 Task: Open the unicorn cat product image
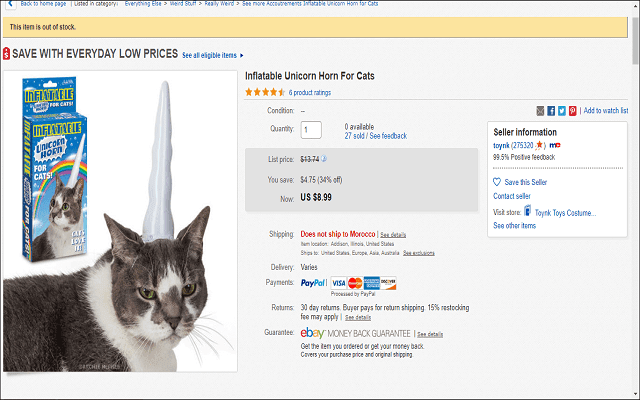(x=118, y=220)
